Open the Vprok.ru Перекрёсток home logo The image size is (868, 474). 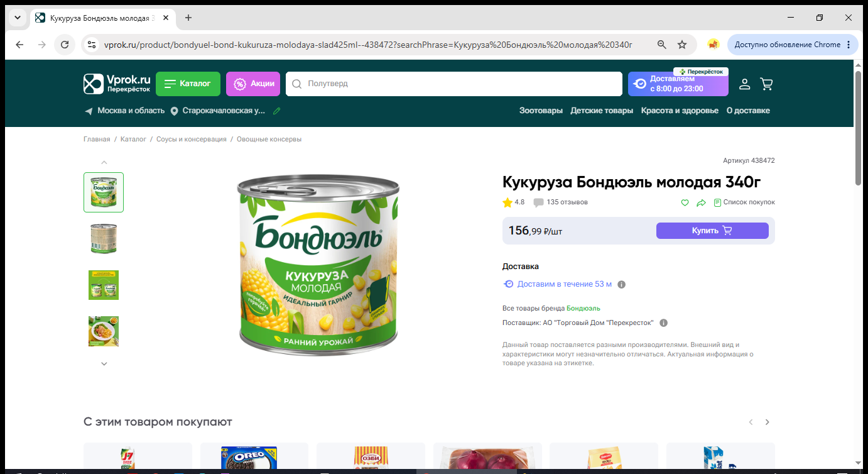117,84
